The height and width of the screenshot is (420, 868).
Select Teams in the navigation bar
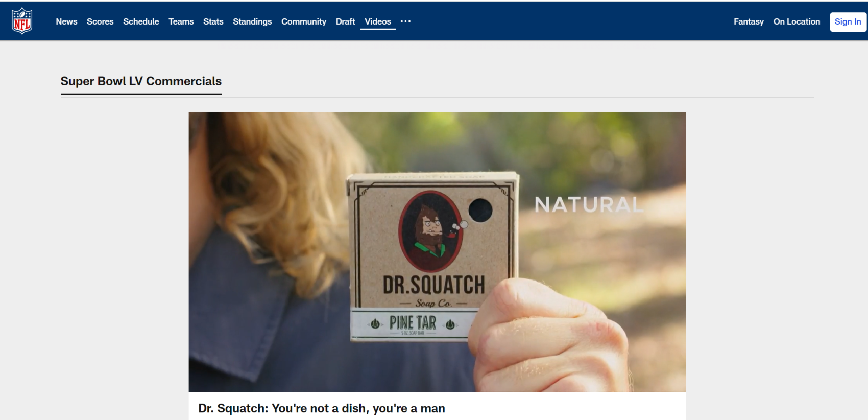tap(181, 21)
